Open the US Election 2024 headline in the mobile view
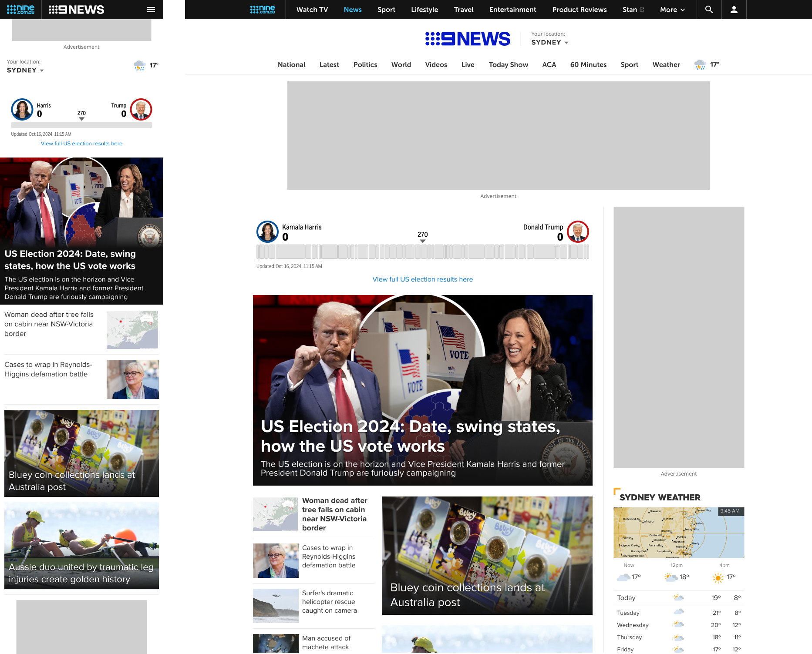This screenshot has width=812, height=654. click(x=70, y=260)
